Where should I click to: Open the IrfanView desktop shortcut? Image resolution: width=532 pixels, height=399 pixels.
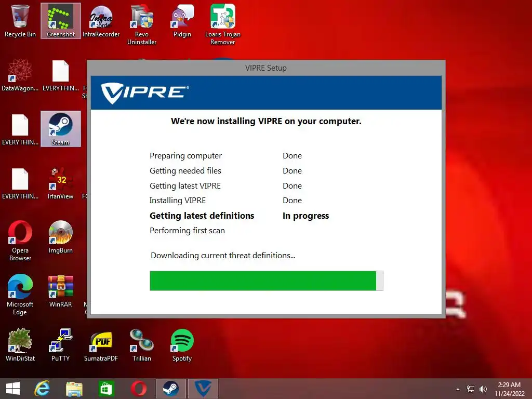click(x=61, y=183)
